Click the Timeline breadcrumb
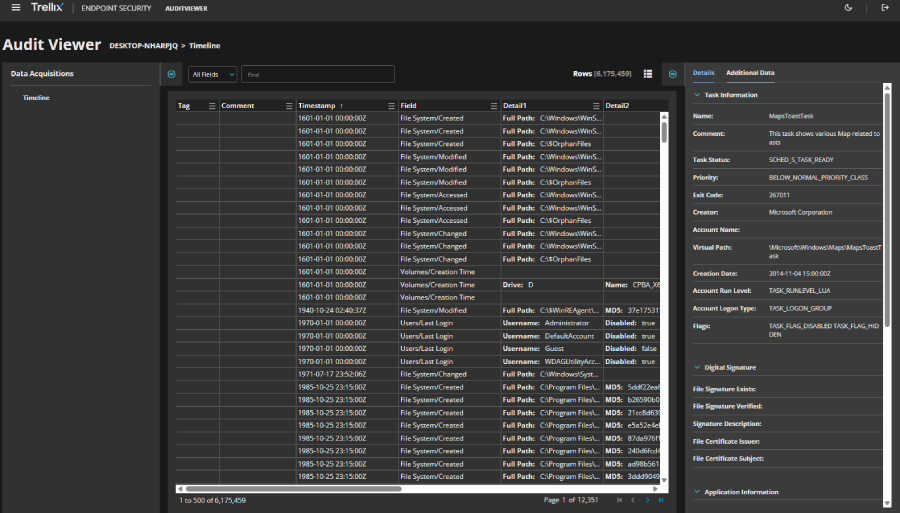The width and height of the screenshot is (900, 513). click(204, 45)
